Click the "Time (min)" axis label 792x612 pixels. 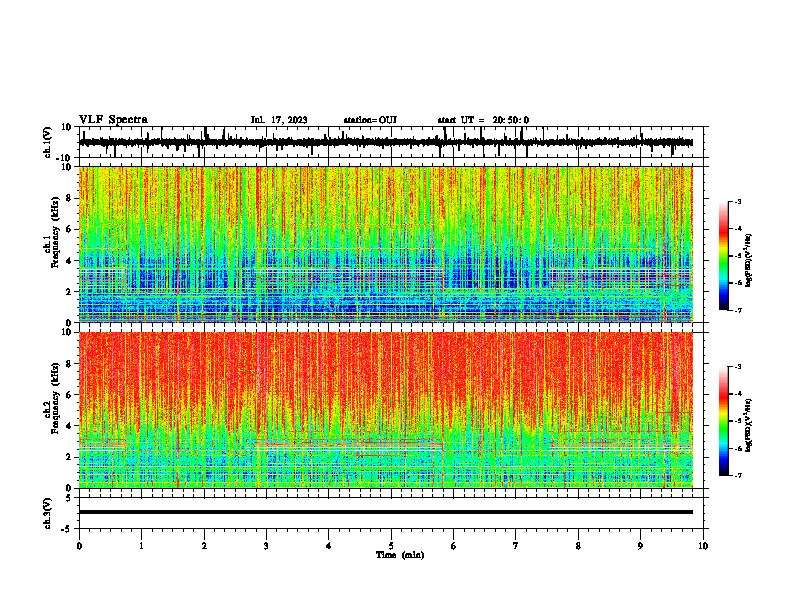tap(400, 555)
